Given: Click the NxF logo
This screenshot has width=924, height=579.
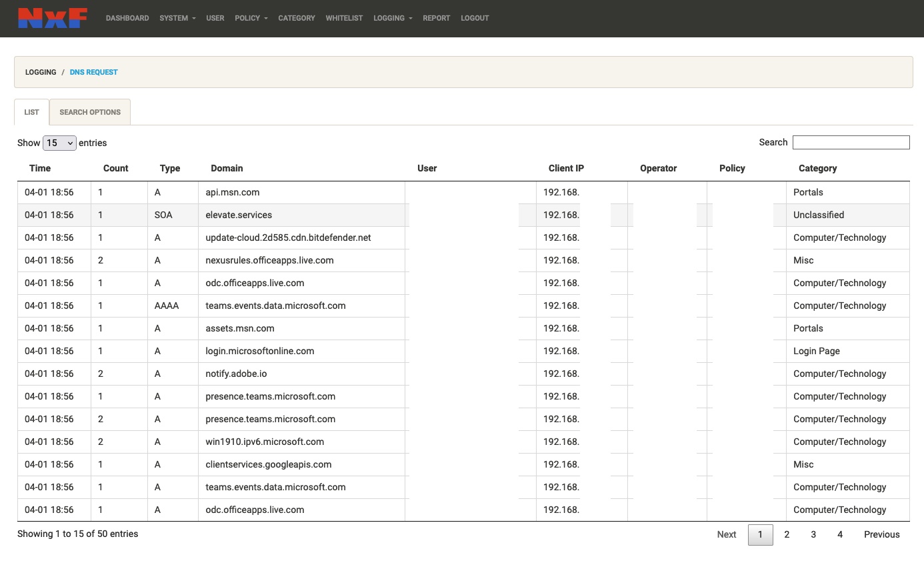Looking at the screenshot, I should (x=52, y=18).
